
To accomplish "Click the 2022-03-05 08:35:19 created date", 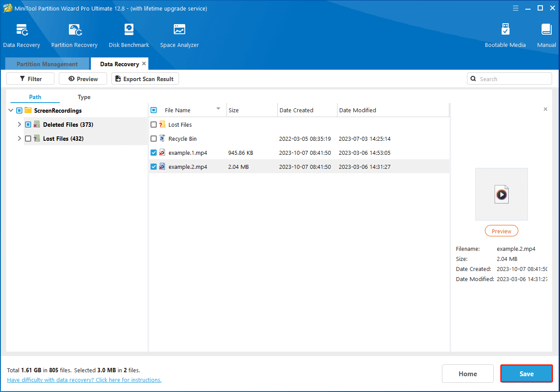I will 305,139.
